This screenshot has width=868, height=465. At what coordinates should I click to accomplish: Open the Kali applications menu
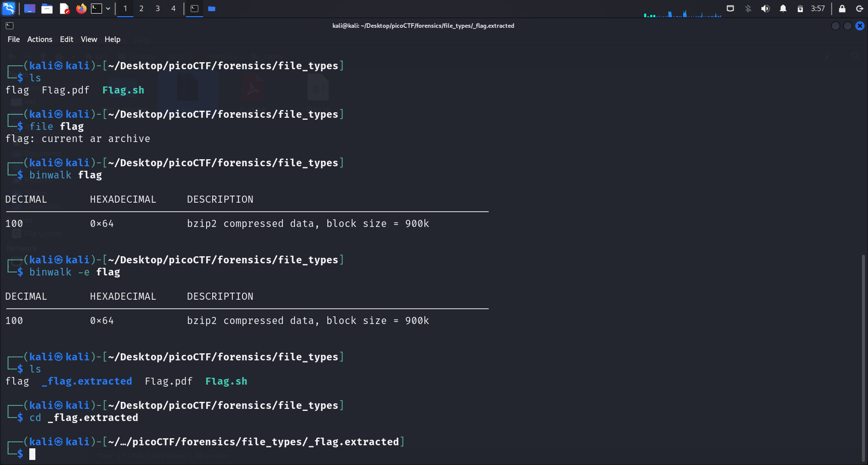9,9
